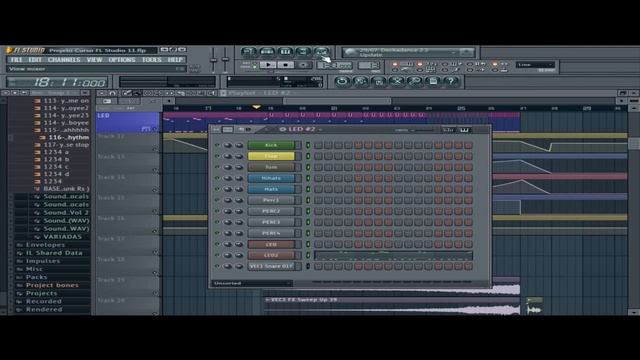
Task: Click the LED2 channel button
Action: point(271,256)
